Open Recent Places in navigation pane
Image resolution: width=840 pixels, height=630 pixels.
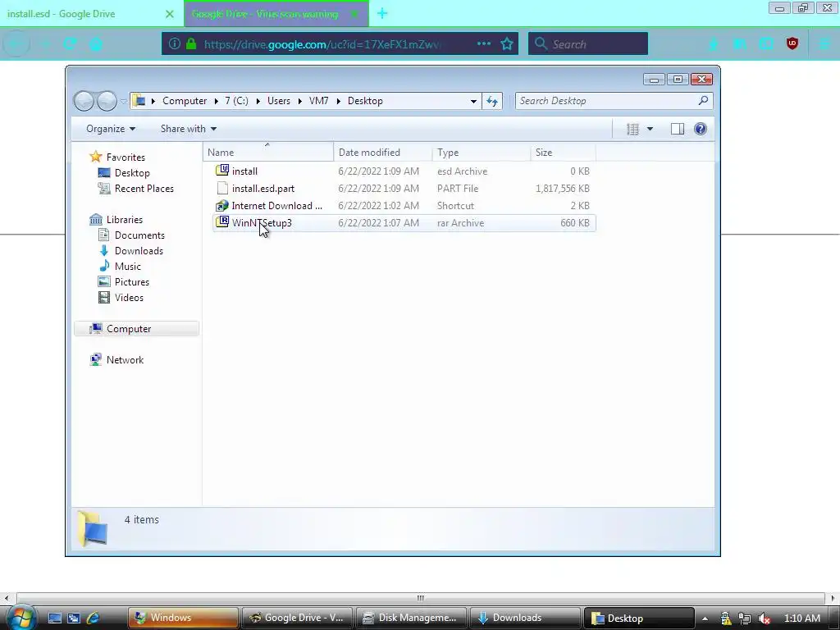tap(144, 188)
